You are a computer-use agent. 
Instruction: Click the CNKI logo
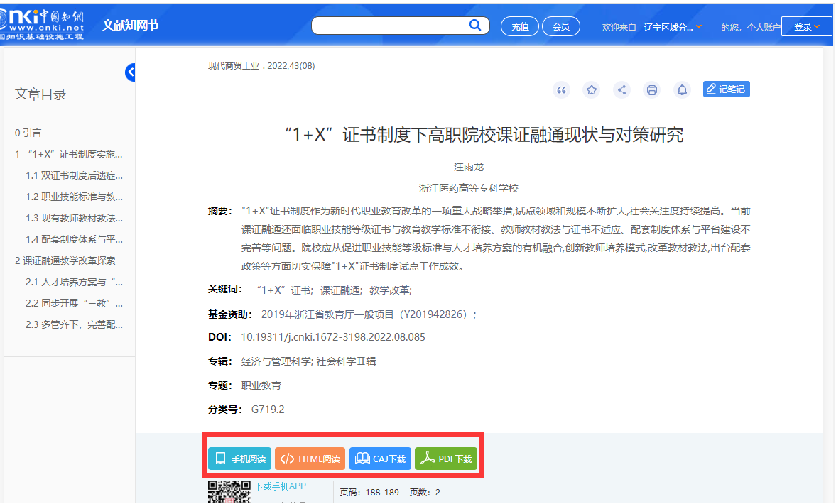pos(43,23)
